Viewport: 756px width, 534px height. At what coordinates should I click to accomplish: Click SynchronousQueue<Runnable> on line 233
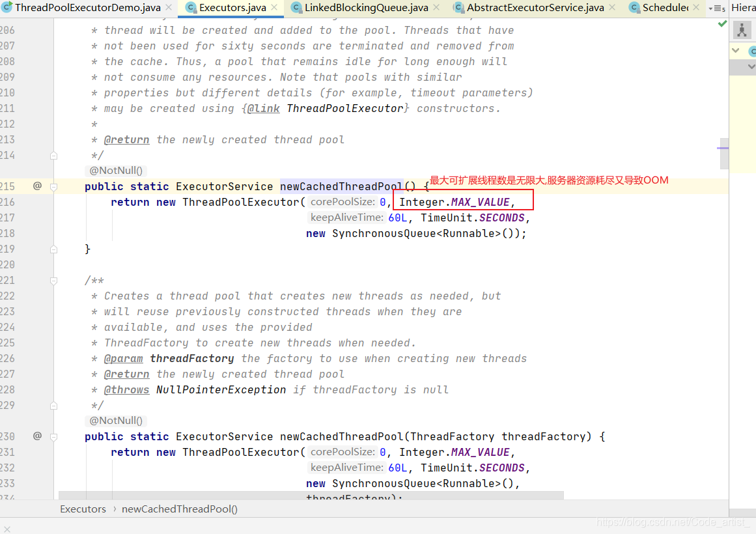(x=416, y=484)
